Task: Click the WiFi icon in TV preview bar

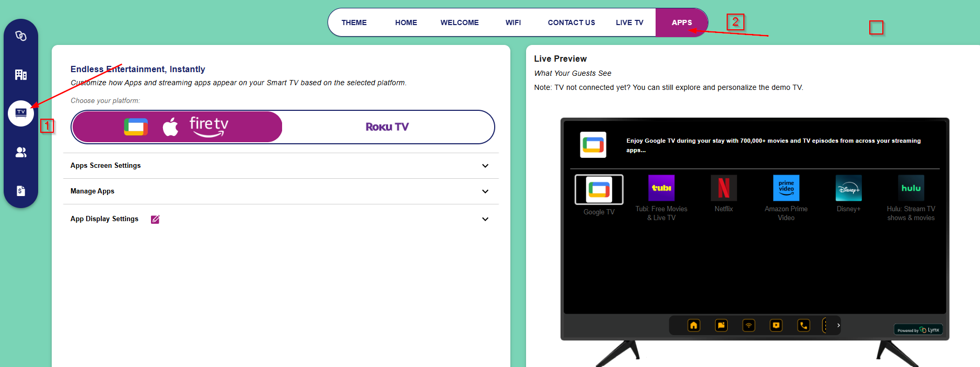Action: coord(749,325)
